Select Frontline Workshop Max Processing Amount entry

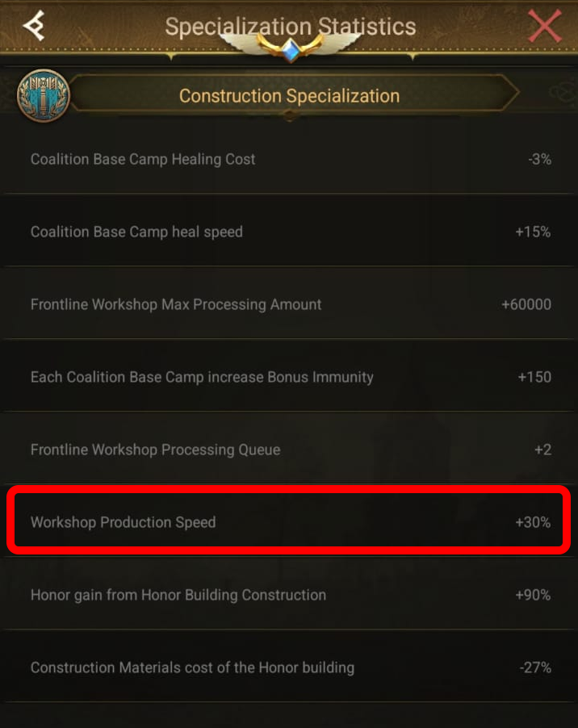(x=289, y=304)
